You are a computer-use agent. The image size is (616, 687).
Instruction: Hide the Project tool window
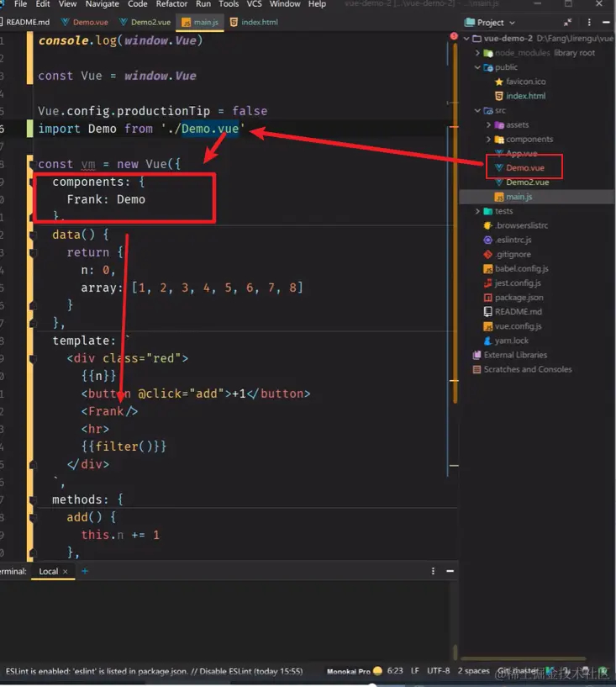point(606,23)
